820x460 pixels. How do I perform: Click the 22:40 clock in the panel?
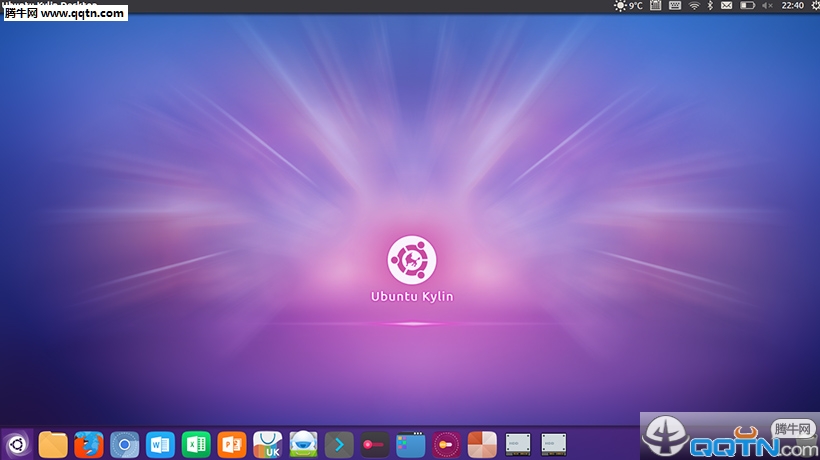pos(791,6)
